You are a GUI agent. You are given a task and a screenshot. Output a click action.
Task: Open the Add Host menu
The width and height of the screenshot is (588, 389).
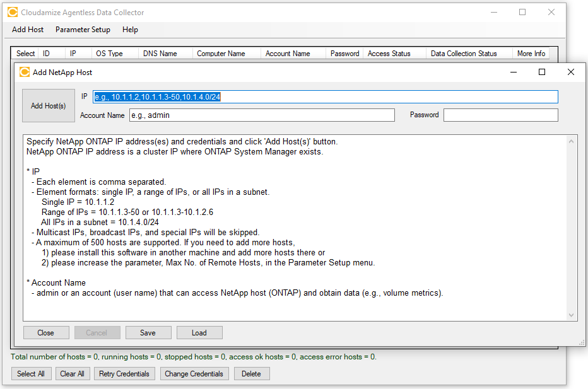pos(28,30)
